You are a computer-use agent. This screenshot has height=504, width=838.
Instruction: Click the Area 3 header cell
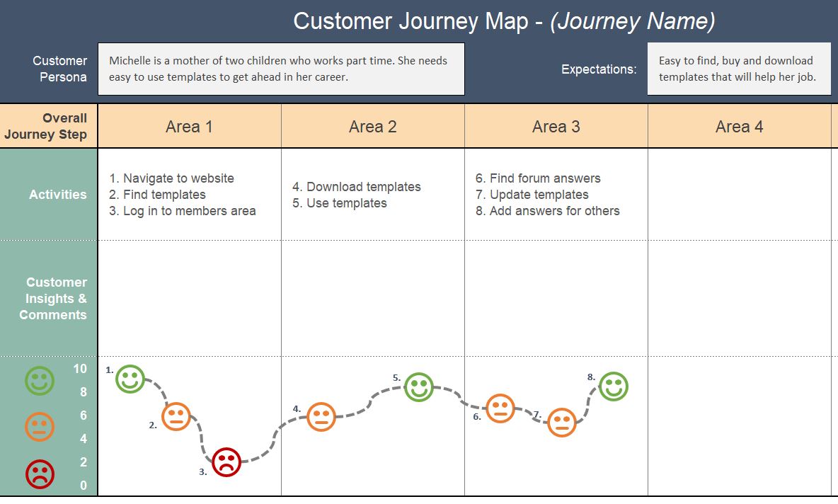coord(556,127)
